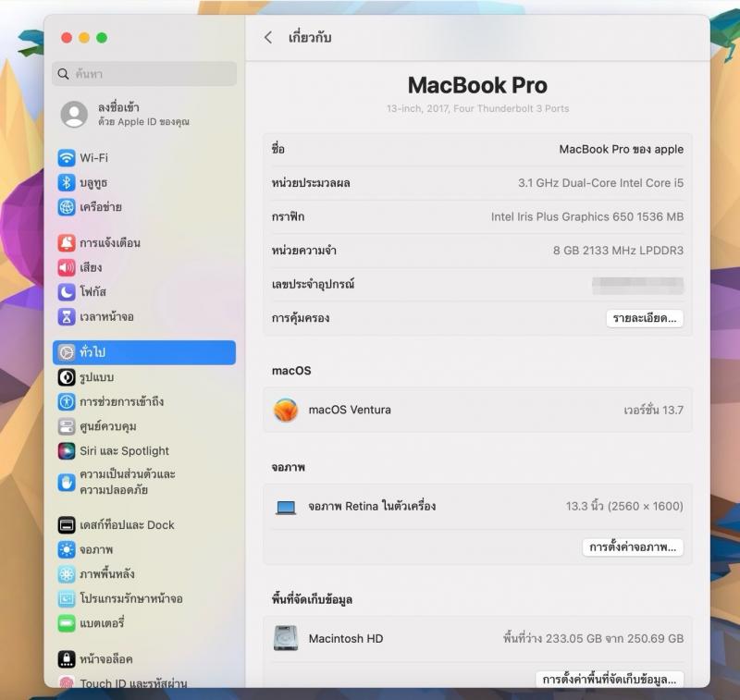Click the General gear icon
The height and width of the screenshot is (700, 740).
[67, 352]
